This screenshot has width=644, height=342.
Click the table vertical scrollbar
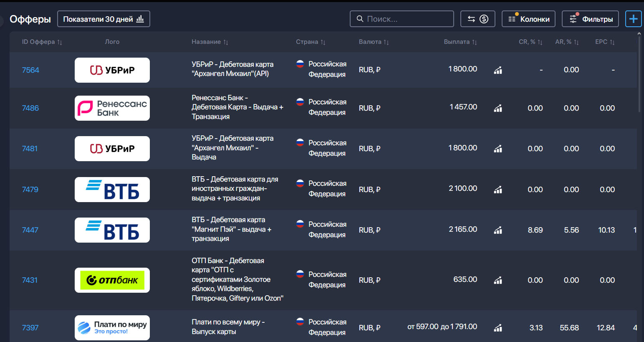pos(639,74)
